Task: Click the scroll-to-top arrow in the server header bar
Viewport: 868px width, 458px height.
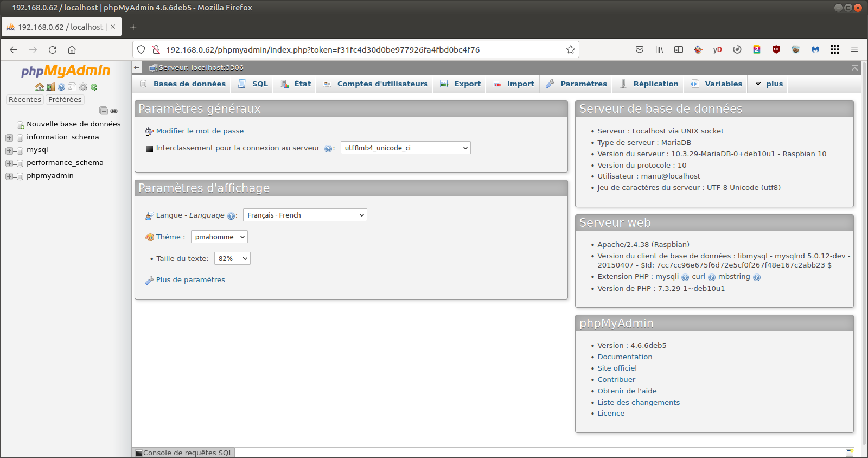Action: point(854,68)
